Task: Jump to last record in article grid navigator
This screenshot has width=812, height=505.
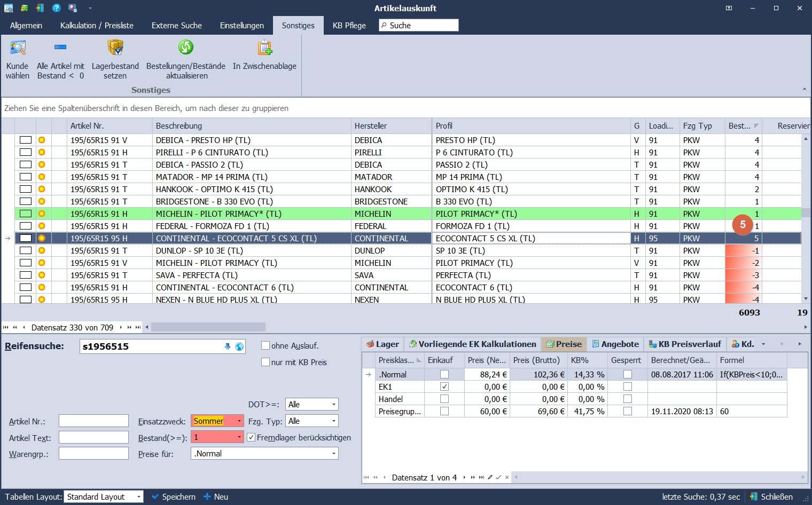Action: [x=138, y=327]
